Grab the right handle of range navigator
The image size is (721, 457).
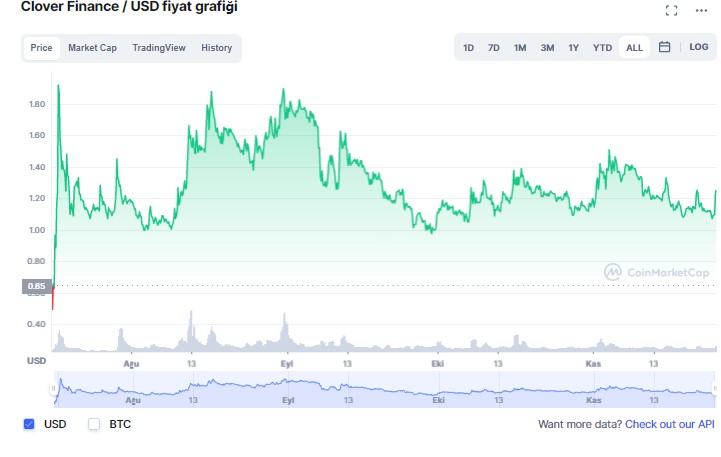coord(715,388)
